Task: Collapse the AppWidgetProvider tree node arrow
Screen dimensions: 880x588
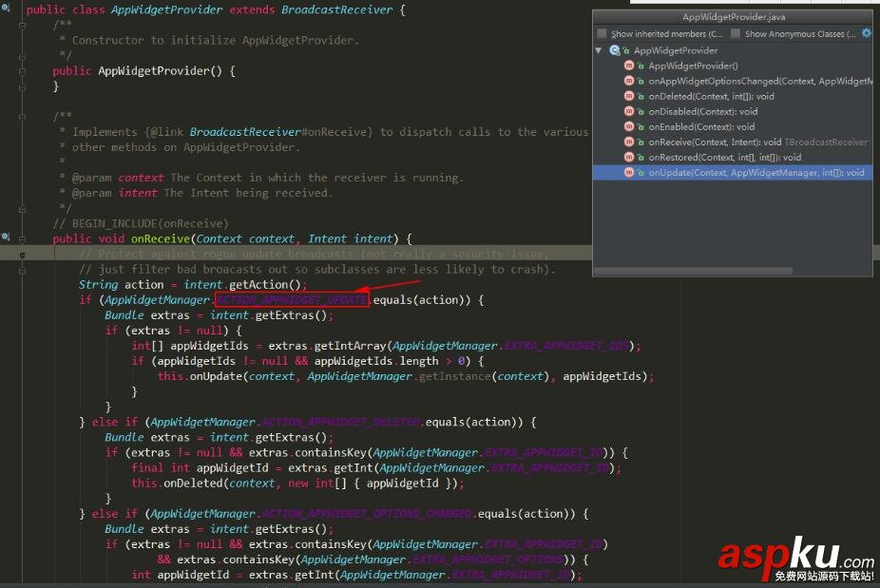Action: (599, 50)
